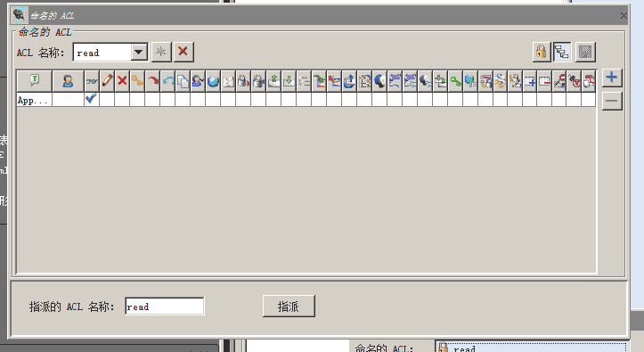Check the pencil write permission cell
Image resolution: width=644 pixels, height=352 pixels.
point(107,100)
